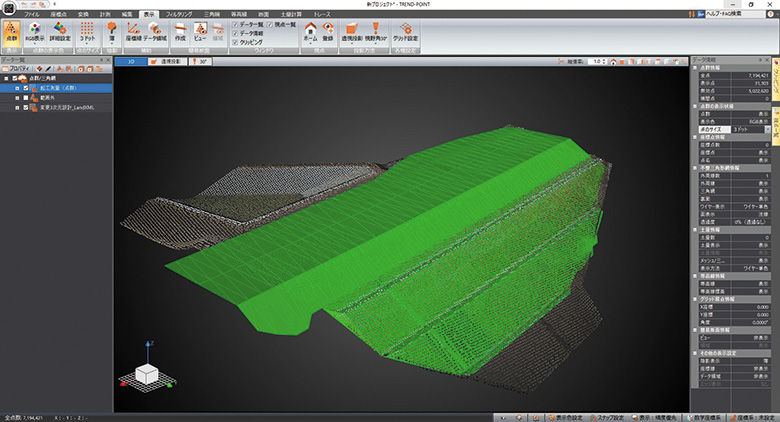
Task: Uncheck the 点群/三角網 root checkbox
Action: point(15,78)
